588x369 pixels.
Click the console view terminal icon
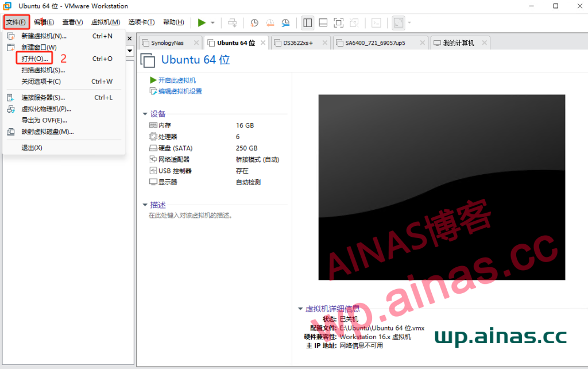point(376,22)
